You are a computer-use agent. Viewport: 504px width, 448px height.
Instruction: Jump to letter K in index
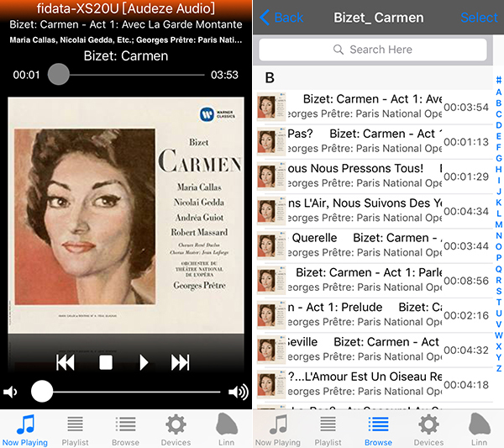coord(498,203)
